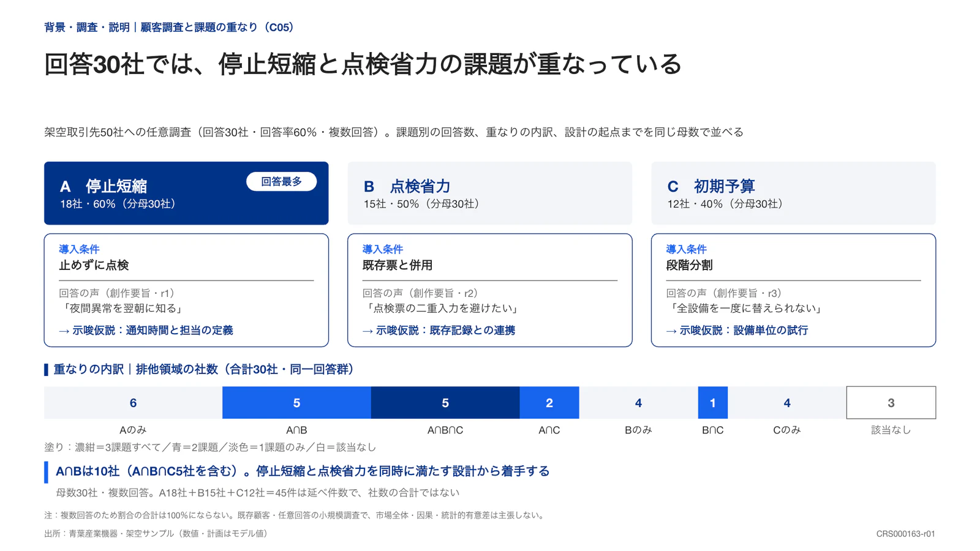
Task: Select the C 初期予算 header card
Action: coord(793,193)
